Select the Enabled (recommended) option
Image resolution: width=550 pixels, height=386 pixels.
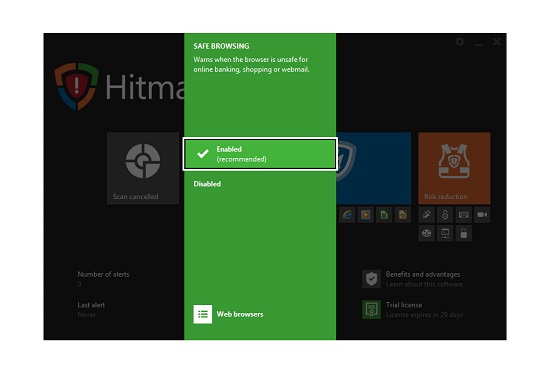260,154
